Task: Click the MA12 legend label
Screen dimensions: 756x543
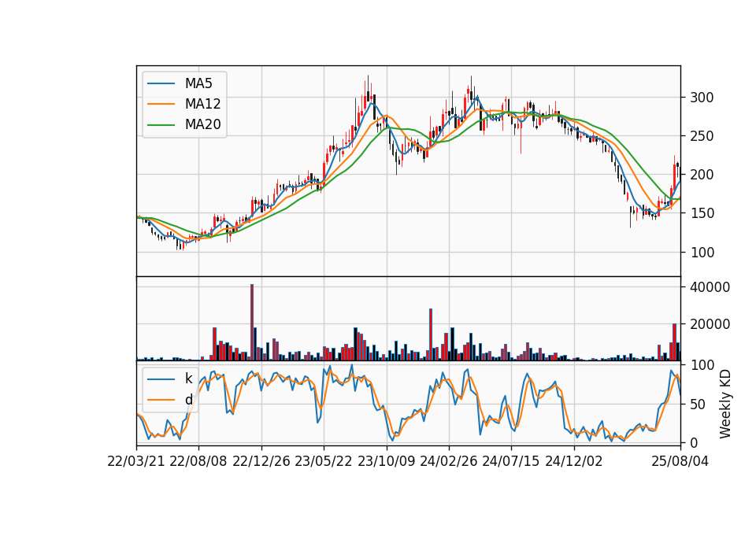Action: pyautogui.click(x=202, y=104)
